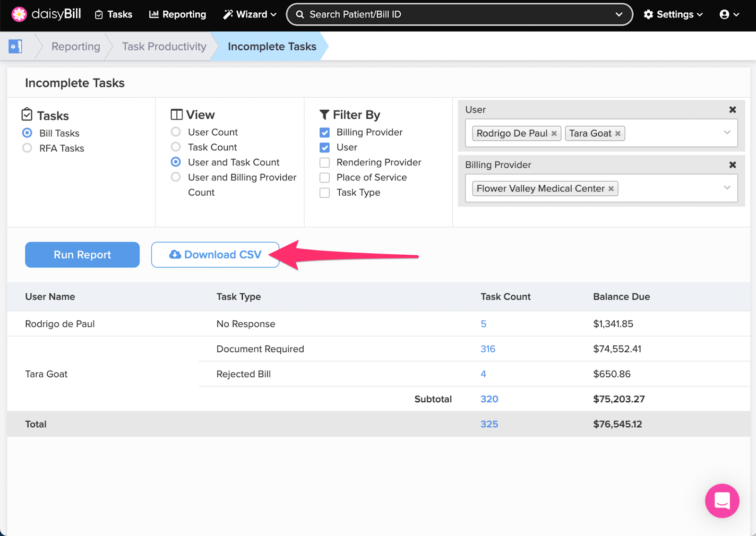Uncheck the Billing Provider filter checkbox
Viewport: 756px width, 536px height.
pyautogui.click(x=325, y=133)
